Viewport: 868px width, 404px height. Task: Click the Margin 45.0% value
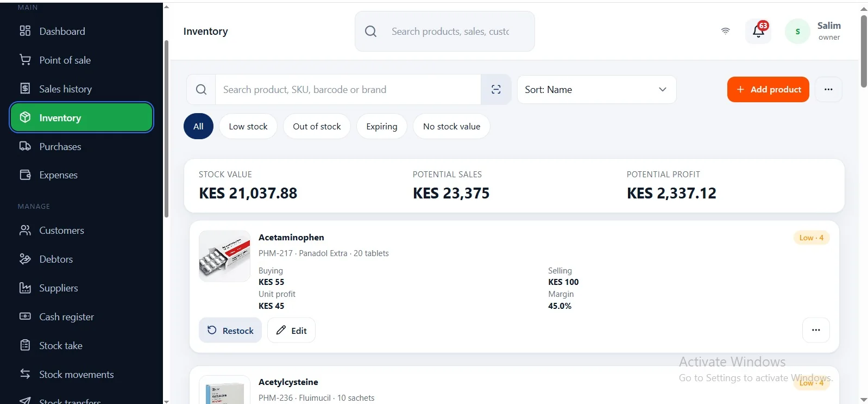(x=559, y=306)
